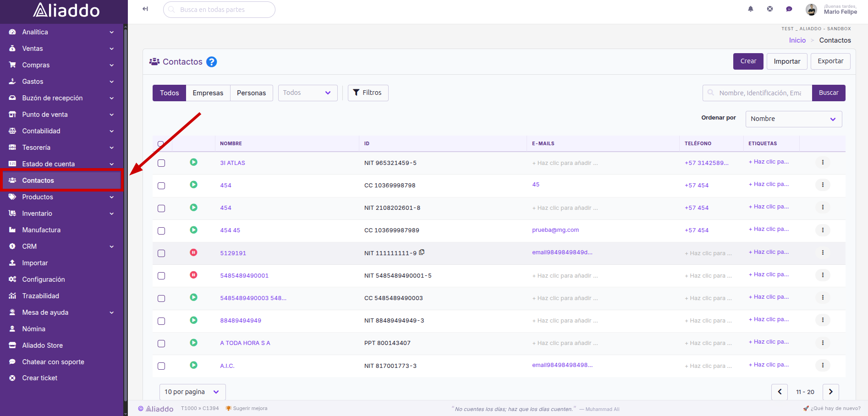Click the notifications bell icon
Screen dimensions: 868x416
[751, 9]
